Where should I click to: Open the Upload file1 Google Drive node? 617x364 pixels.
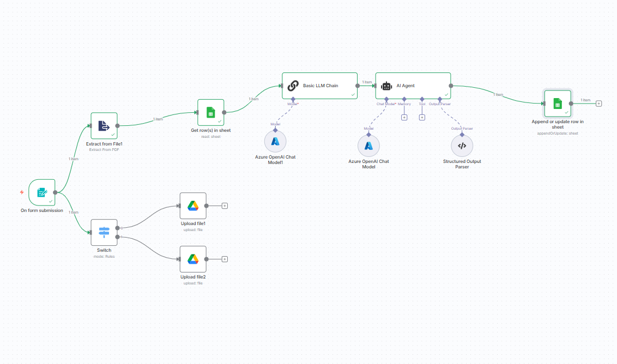click(x=193, y=206)
